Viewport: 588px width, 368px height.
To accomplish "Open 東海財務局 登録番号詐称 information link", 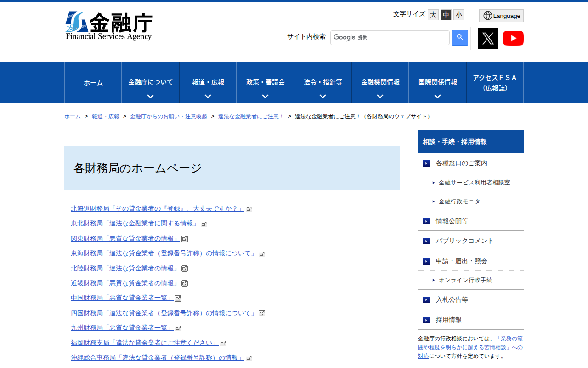I will [x=164, y=253].
